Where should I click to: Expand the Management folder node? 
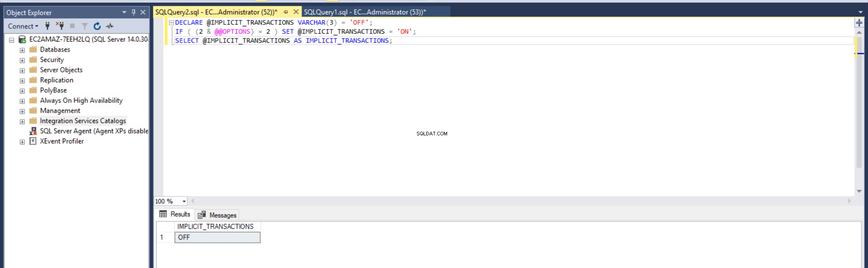click(x=22, y=111)
